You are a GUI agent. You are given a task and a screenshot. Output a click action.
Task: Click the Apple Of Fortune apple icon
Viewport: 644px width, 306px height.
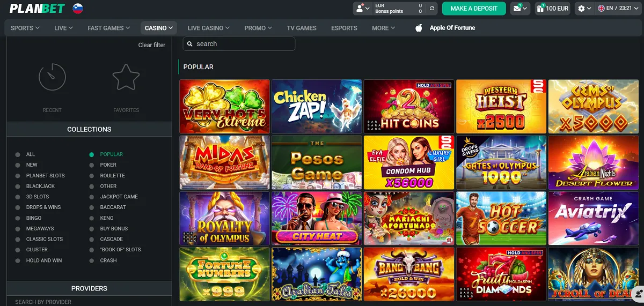pyautogui.click(x=419, y=28)
